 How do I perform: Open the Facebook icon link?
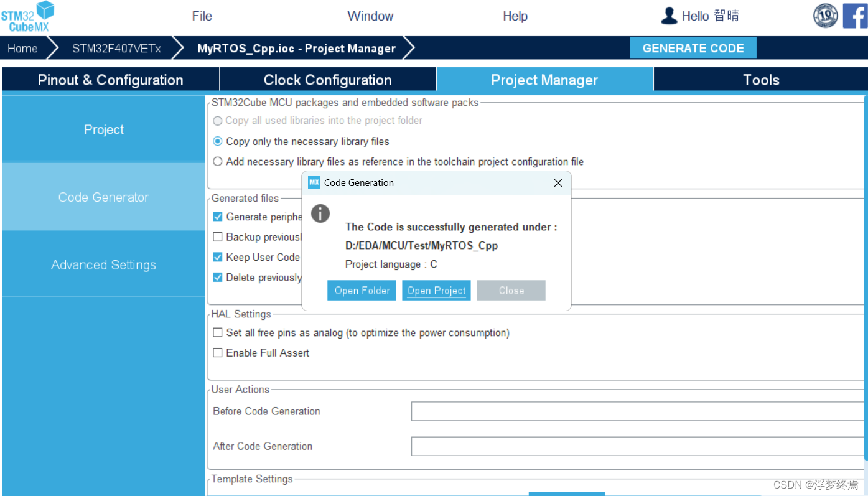[x=855, y=16]
